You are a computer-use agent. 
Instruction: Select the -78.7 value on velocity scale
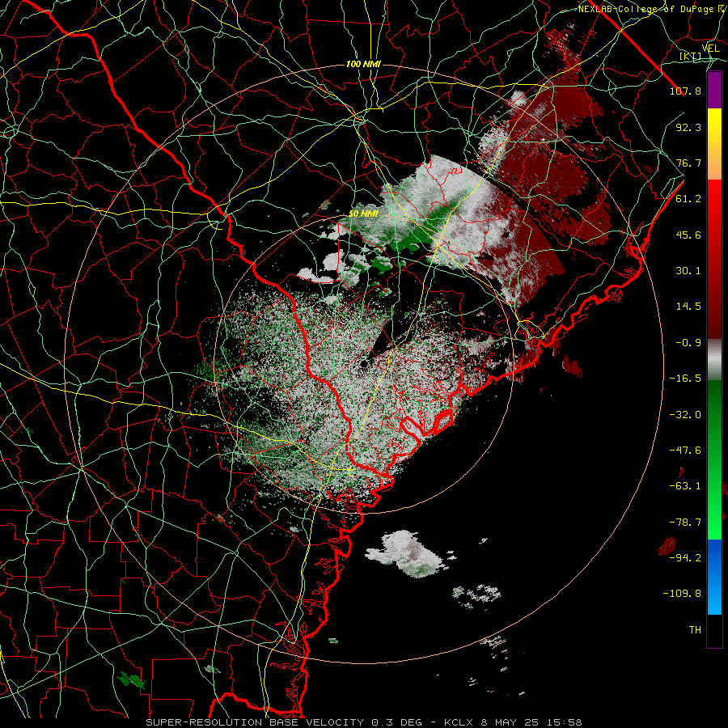point(685,523)
